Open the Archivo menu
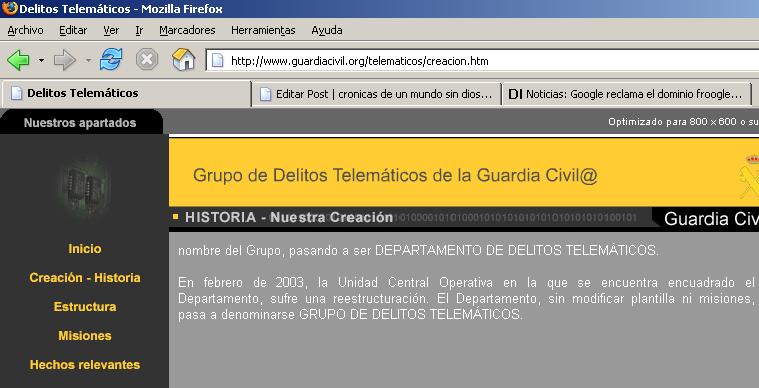The height and width of the screenshot is (388, 759). pos(25,30)
